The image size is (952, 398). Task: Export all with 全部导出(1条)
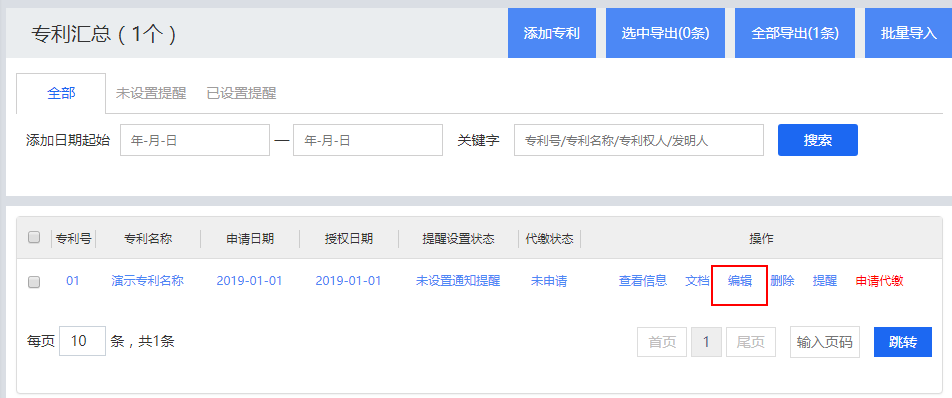pyautogui.click(x=795, y=33)
